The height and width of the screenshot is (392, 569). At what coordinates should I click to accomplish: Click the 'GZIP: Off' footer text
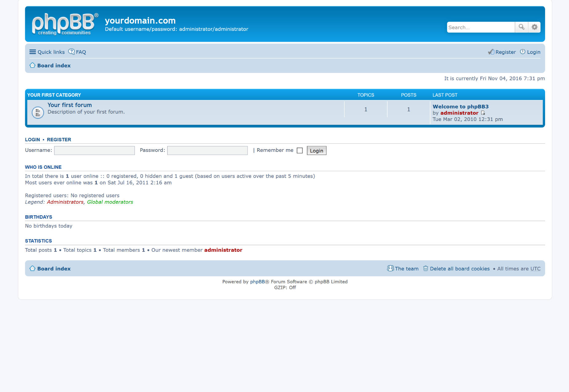tap(285, 287)
